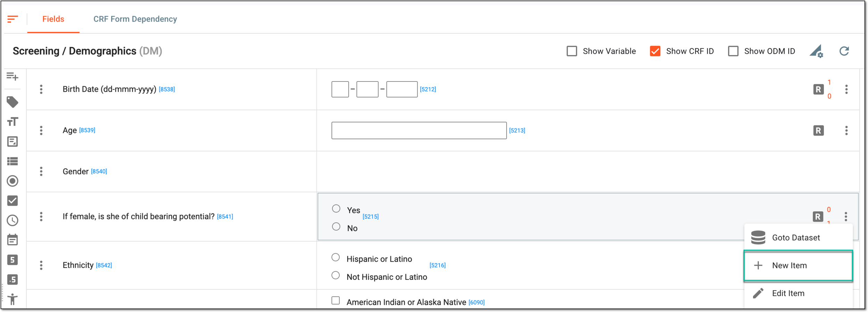
Task: Click CRF ID link [8540] next to Gender
Action: [99, 172]
